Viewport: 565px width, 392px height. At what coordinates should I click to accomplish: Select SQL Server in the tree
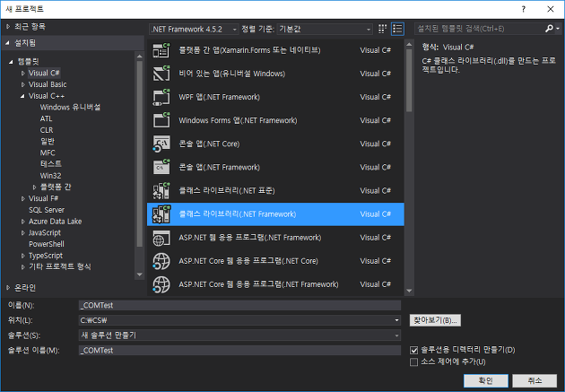[47, 210]
